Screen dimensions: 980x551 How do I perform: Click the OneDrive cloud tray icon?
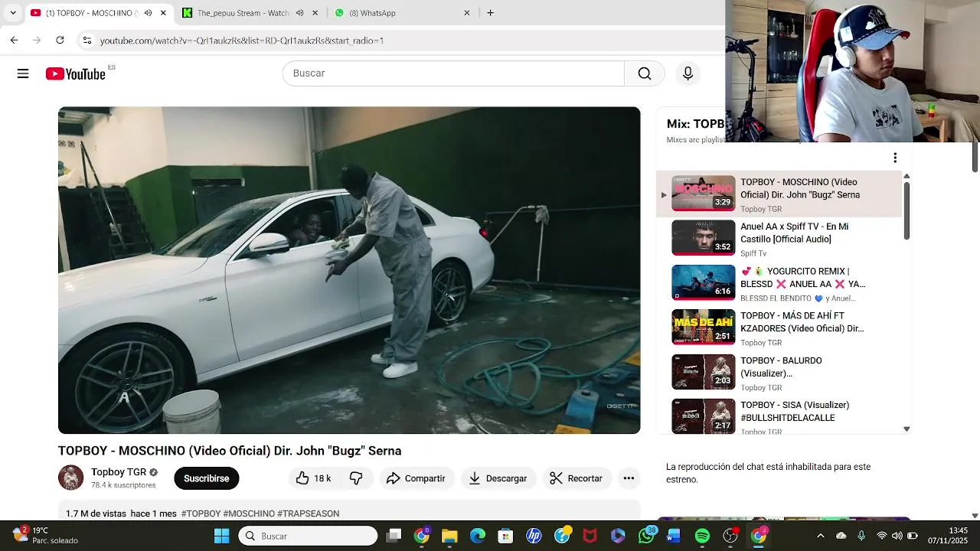841,536
